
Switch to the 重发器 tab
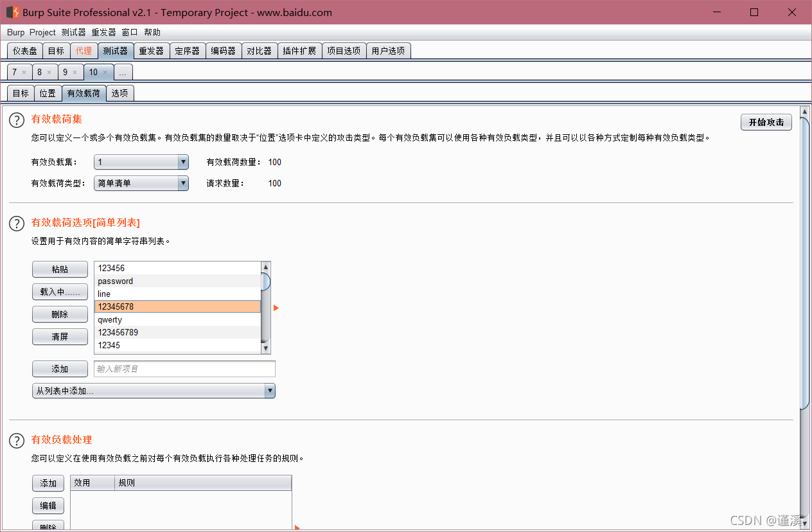pyautogui.click(x=152, y=51)
